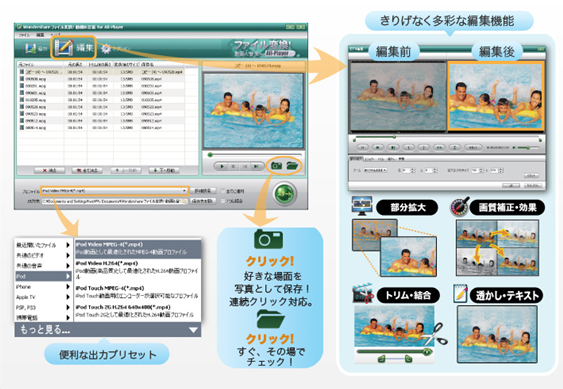Select the first file row in list

coord(102,72)
